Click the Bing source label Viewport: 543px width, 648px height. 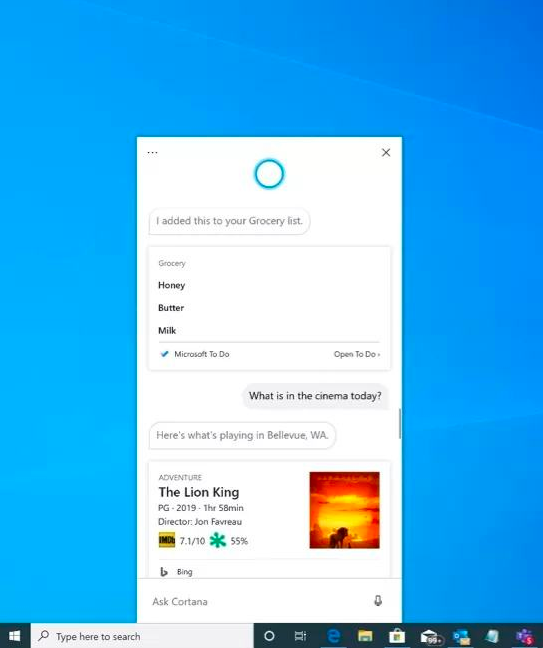(x=184, y=572)
